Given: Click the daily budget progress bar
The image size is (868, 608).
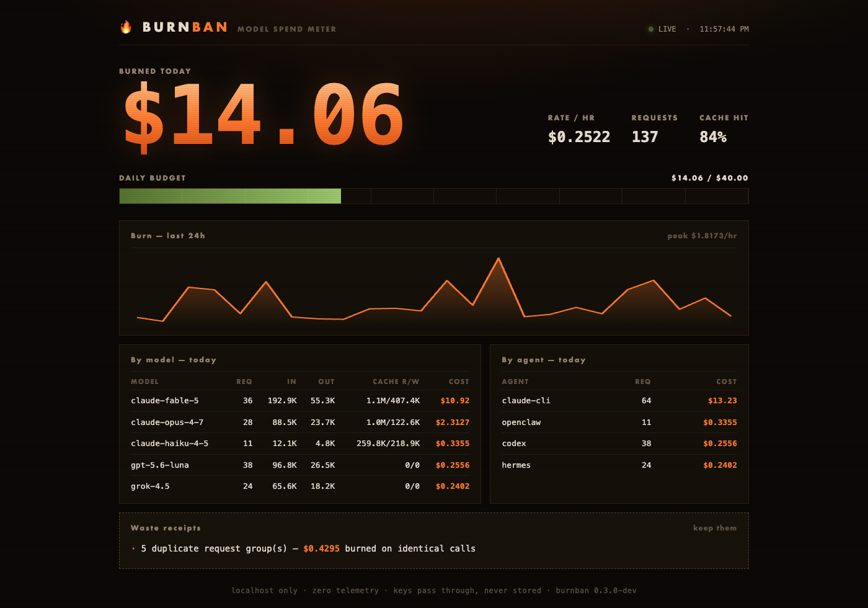Looking at the screenshot, I should click(x=434, y=196).
